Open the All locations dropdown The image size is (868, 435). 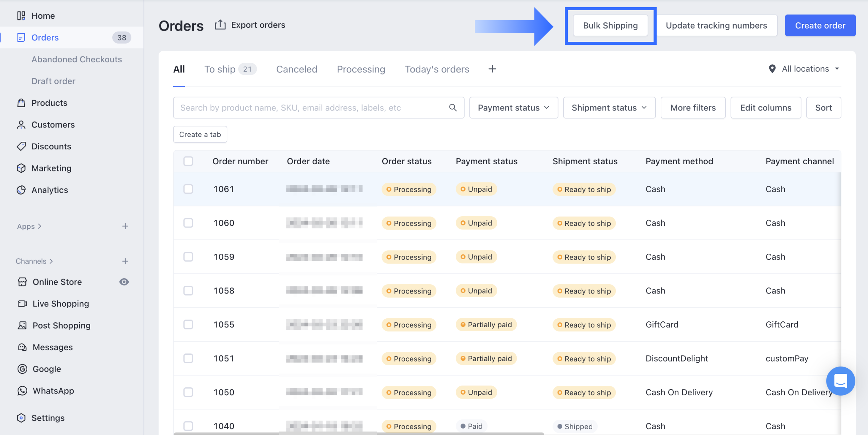(x=805, y=69)
